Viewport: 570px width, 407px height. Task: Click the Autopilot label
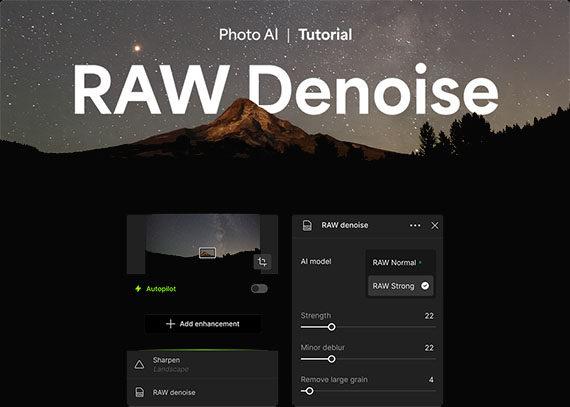[x=161, y=289]
